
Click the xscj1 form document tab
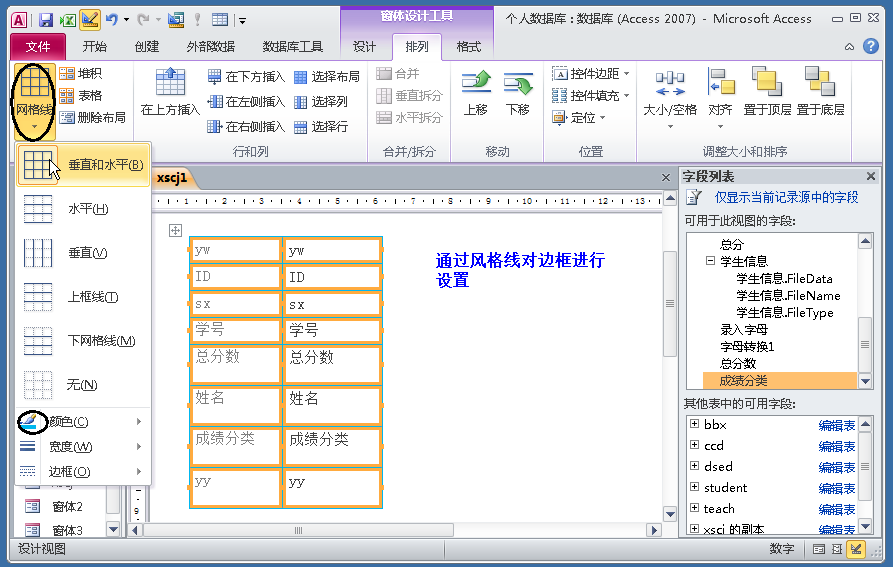(x=172, y=178)
